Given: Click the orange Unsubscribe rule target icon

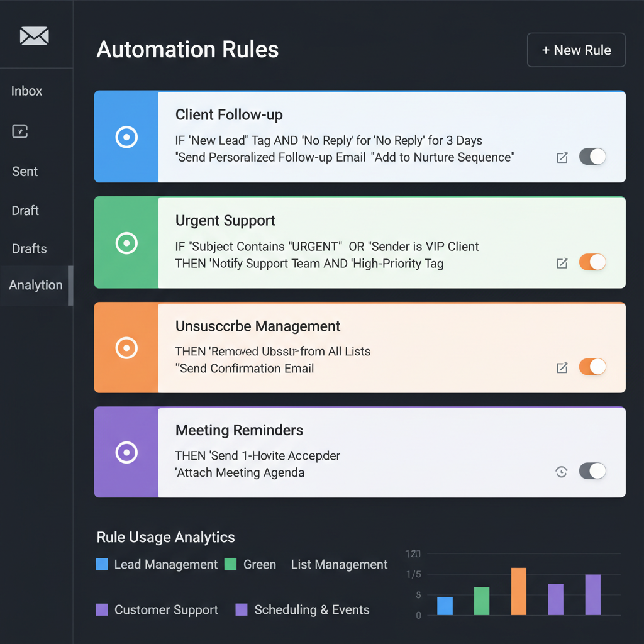Looking at the screenshot, I should (x=126, y=348).
